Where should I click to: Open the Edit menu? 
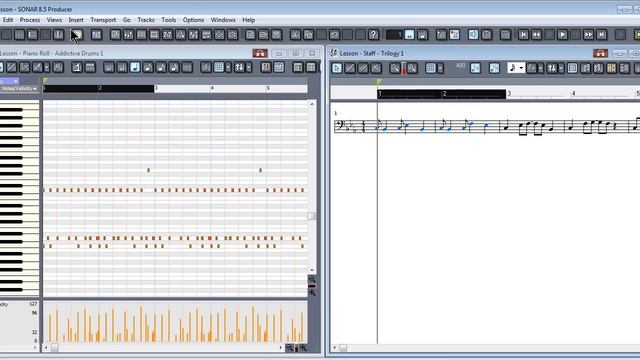8,20
